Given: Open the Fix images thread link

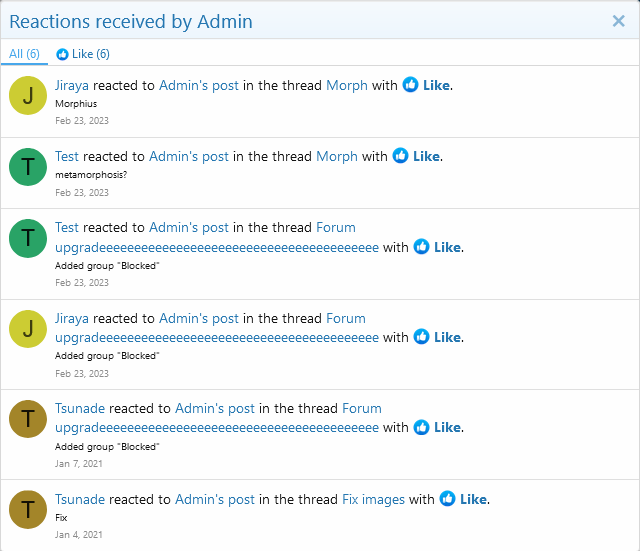Looking at the screenshot, I should (370, 499).
